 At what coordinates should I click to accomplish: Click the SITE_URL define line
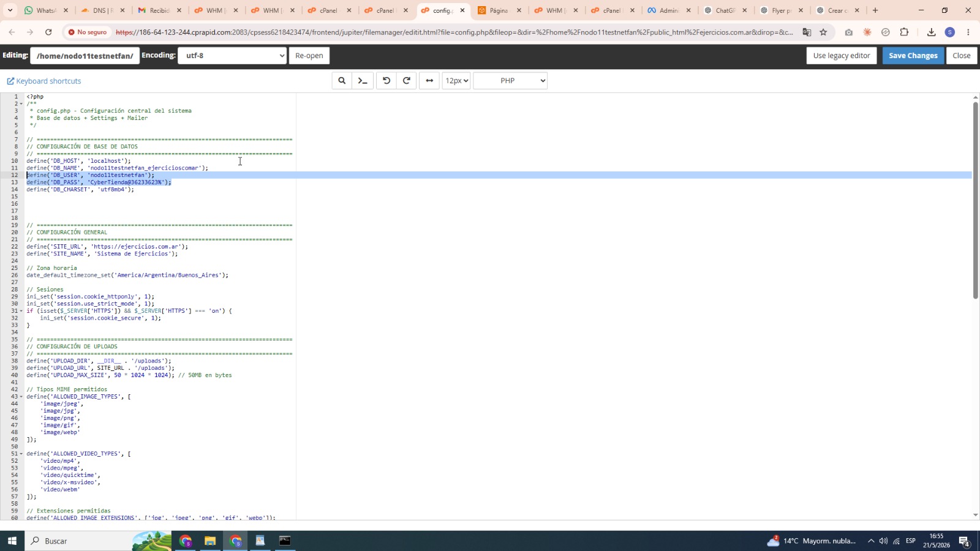click(x=107, y=247)
